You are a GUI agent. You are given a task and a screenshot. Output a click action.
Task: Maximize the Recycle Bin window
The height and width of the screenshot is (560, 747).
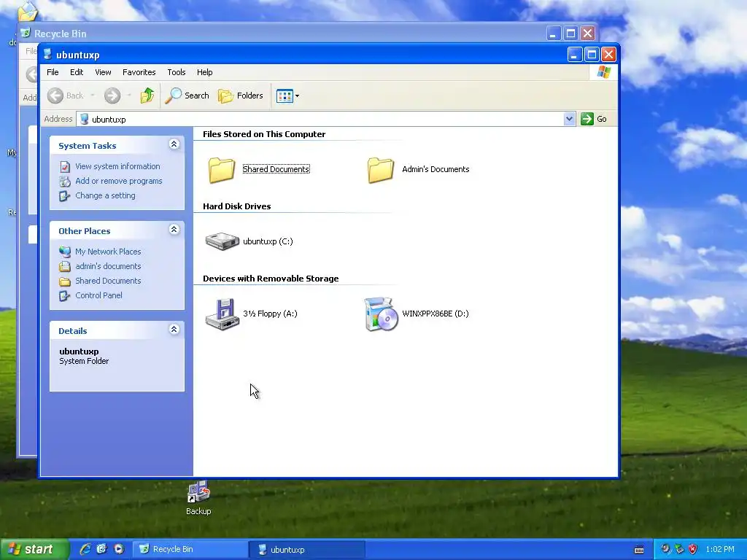click(570, 34)
